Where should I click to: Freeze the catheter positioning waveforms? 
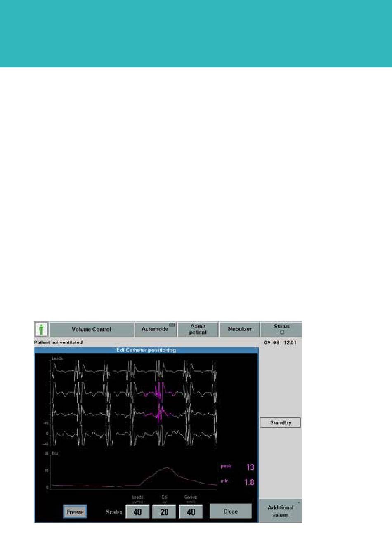75,512
